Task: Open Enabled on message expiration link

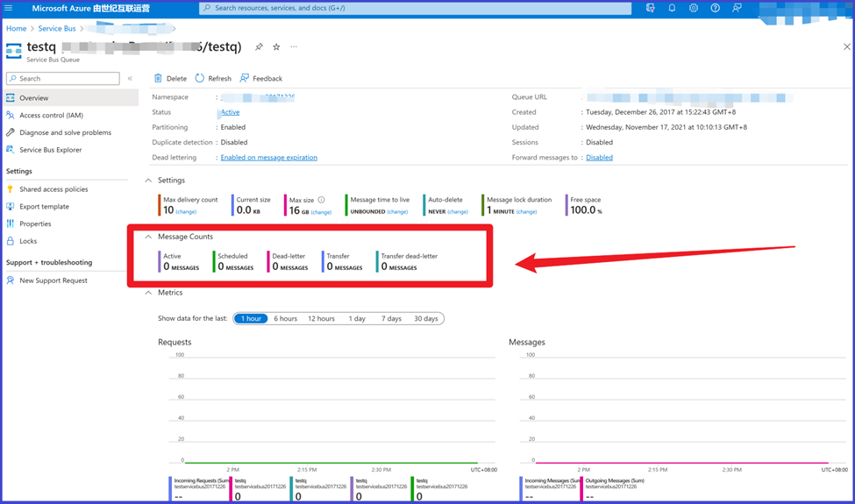Action: 269,158
